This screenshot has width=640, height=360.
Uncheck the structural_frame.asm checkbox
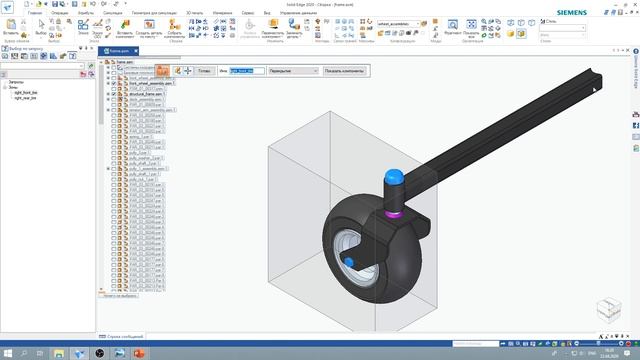(114, 94)
